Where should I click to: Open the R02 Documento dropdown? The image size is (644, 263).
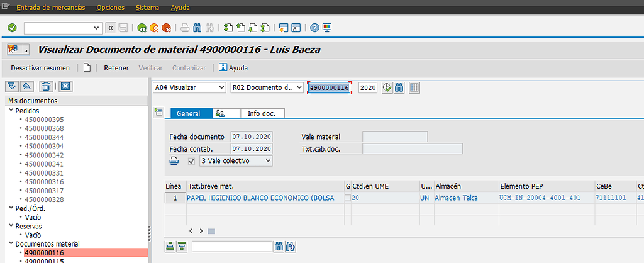(x=267, y=88)
